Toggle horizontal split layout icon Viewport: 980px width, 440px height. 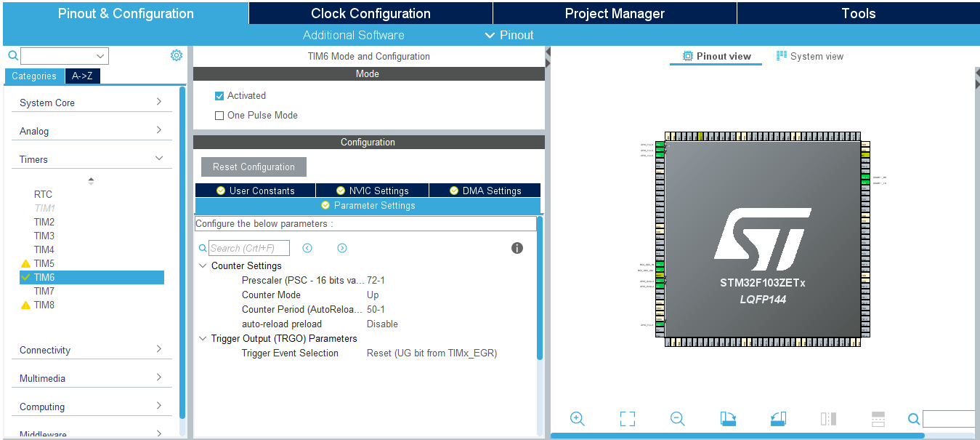878,419
